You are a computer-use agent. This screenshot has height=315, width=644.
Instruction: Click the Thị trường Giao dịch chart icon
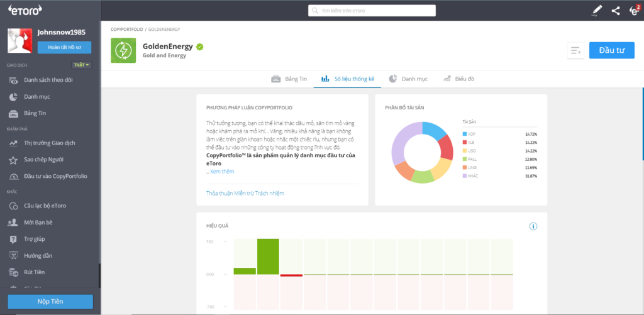14,143
